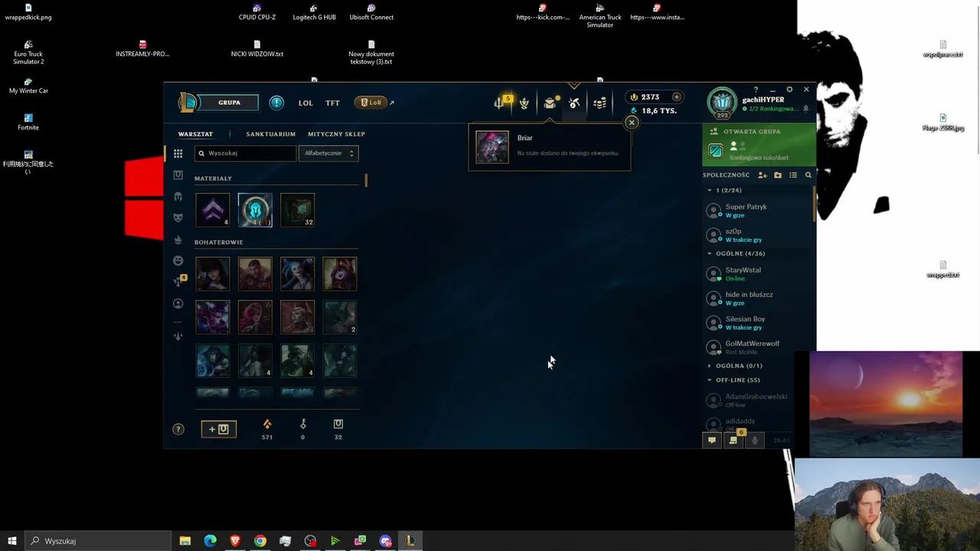Click the add chest plus button
980x551 pixels.
point(218,429)
